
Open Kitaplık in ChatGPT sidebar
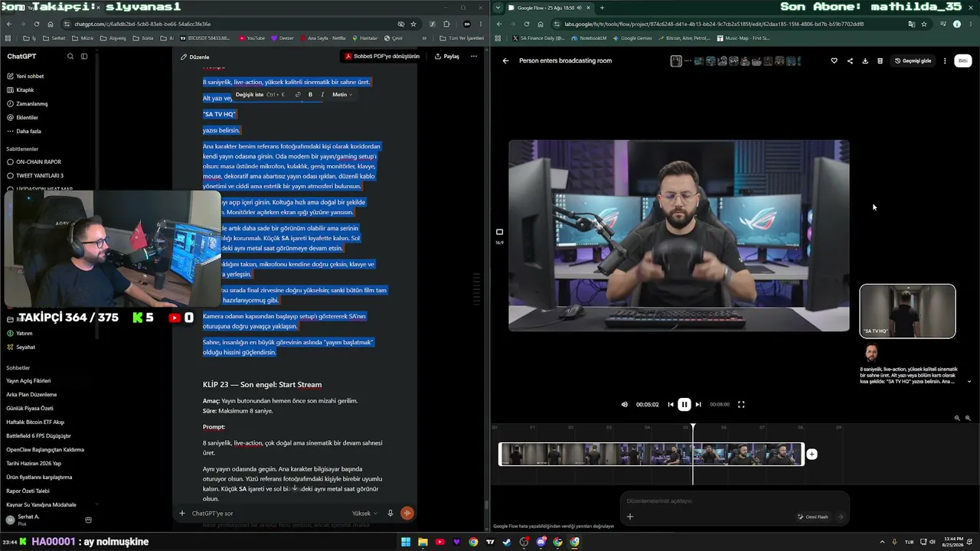(25, 90)
